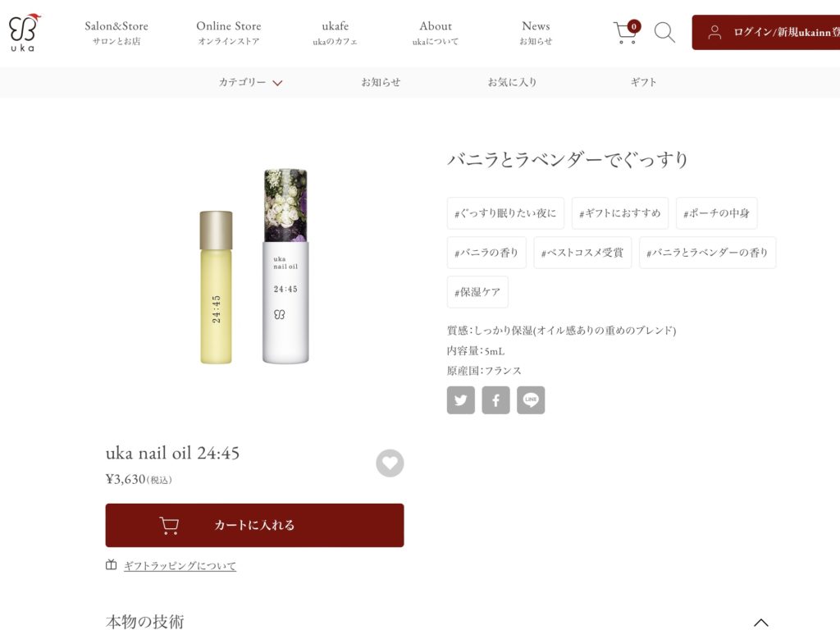
Task: Open the ギフト tab
Action: pos(643,82)
